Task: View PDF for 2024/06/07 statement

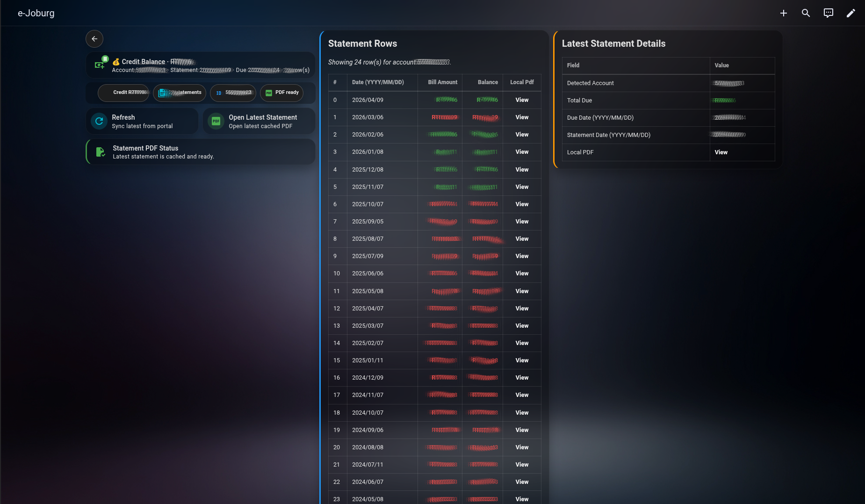Action: tap(522, 482)
